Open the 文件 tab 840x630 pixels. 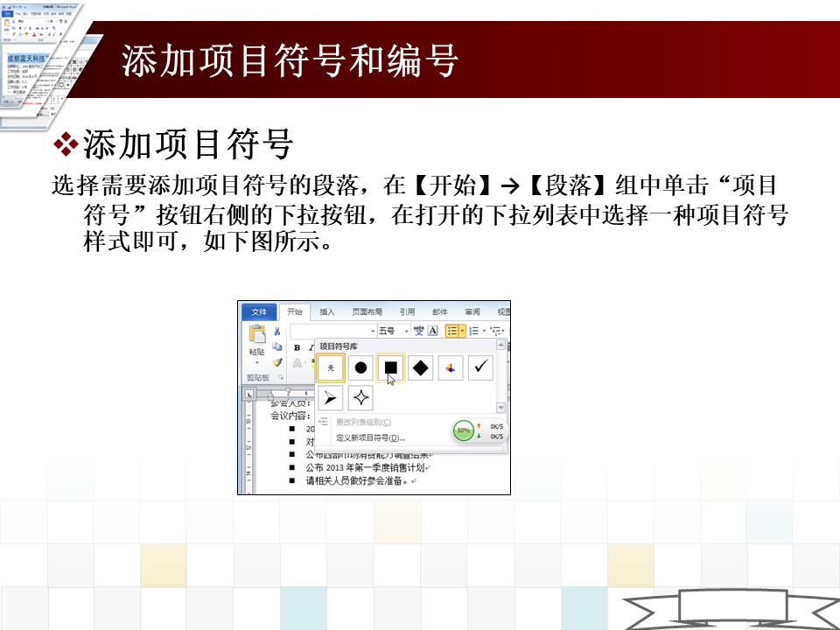[x=259, y=311]
